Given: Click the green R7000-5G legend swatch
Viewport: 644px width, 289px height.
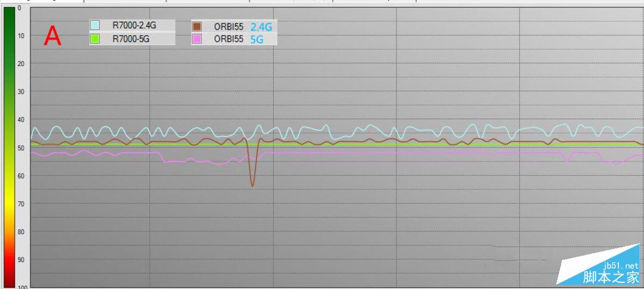Looking at the screenshot, I should click(95, 39).
